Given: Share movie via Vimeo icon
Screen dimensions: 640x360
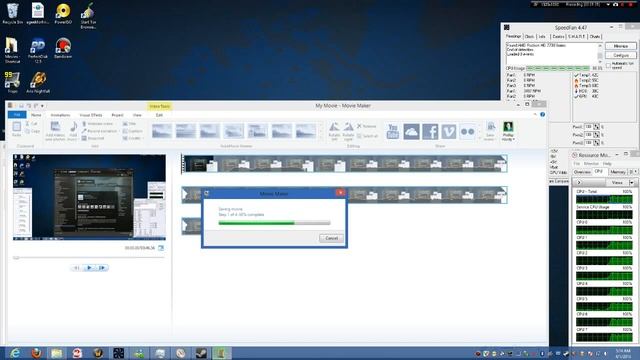Looking at the screenshot, I should [449, 131].
